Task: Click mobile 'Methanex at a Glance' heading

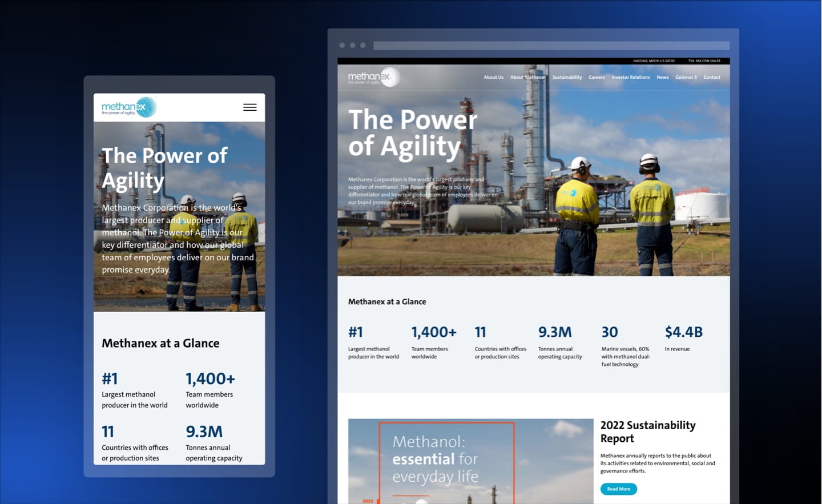Action: coord(160,343)
